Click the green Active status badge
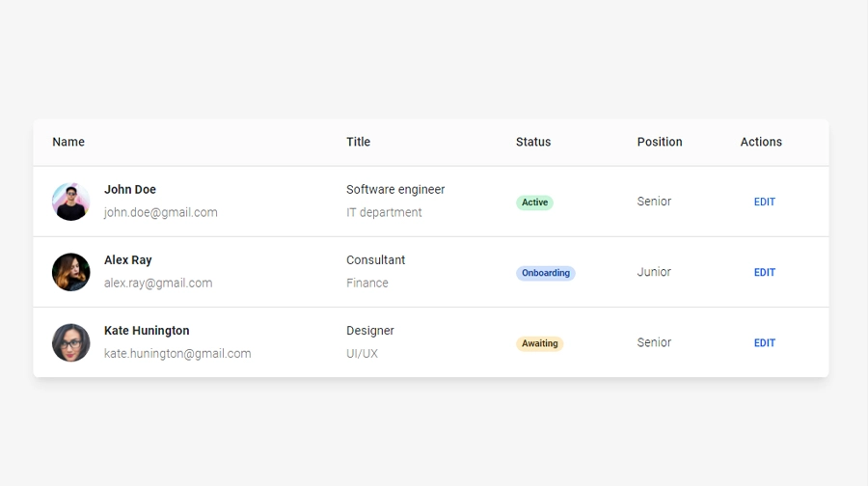The image size is (868, 486). point(534,202)
